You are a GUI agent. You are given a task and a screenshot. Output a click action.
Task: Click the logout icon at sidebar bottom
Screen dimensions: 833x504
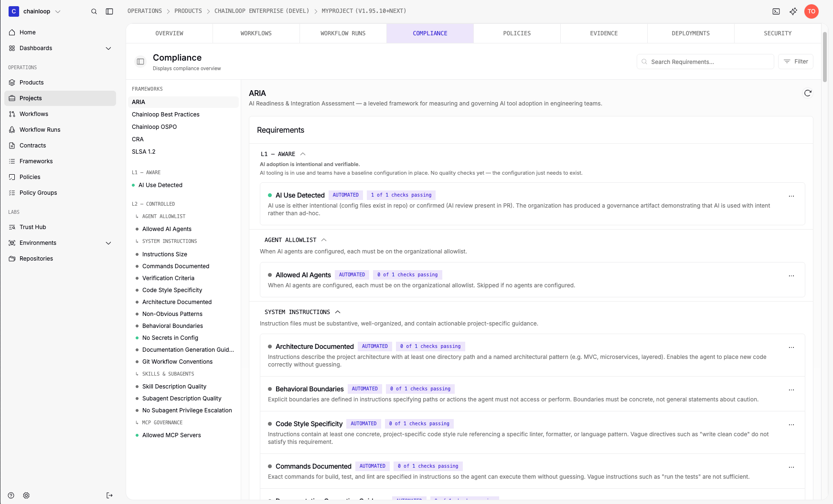click(109, 495)
